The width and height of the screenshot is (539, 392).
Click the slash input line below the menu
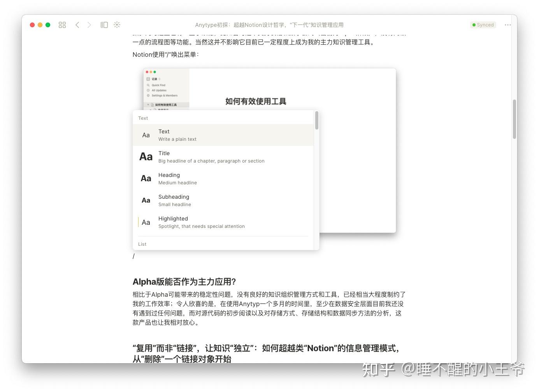coord(133,256)
